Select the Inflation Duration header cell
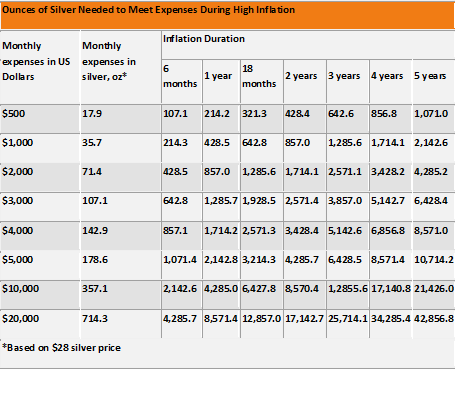 pyautogui.click(x=204, y=39)
